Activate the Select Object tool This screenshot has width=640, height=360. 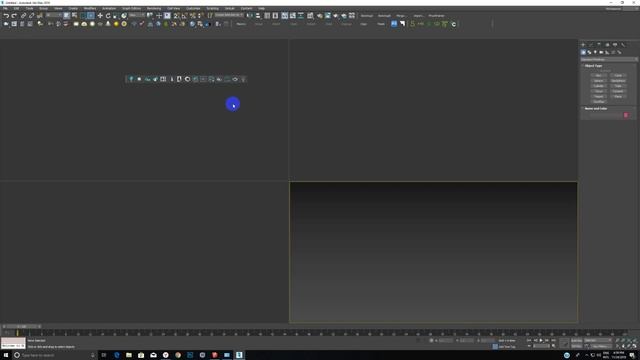(66, 16)
